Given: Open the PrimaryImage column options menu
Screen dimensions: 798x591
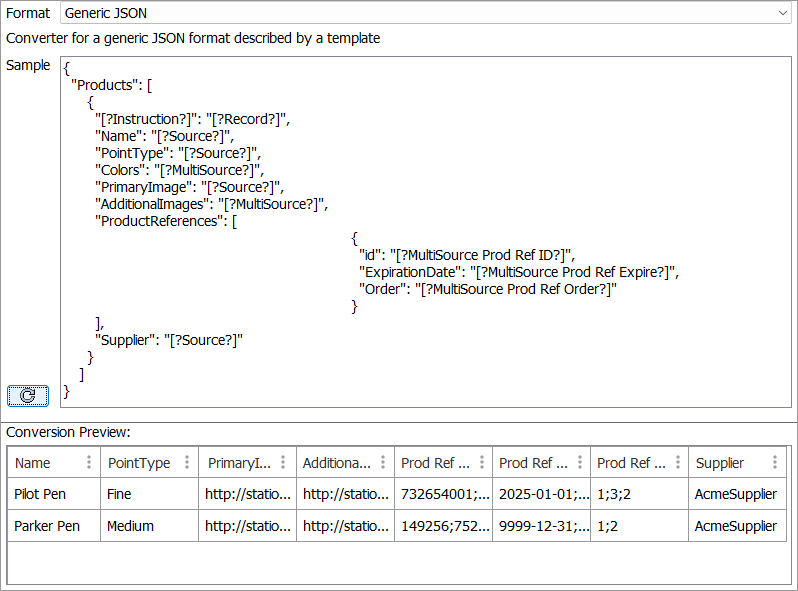Looking at the screenshot, I should [285, 463].
